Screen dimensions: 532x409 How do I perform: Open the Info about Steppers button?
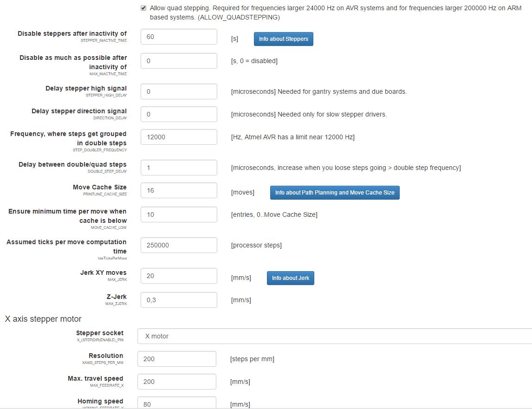(x=283, y=39)
